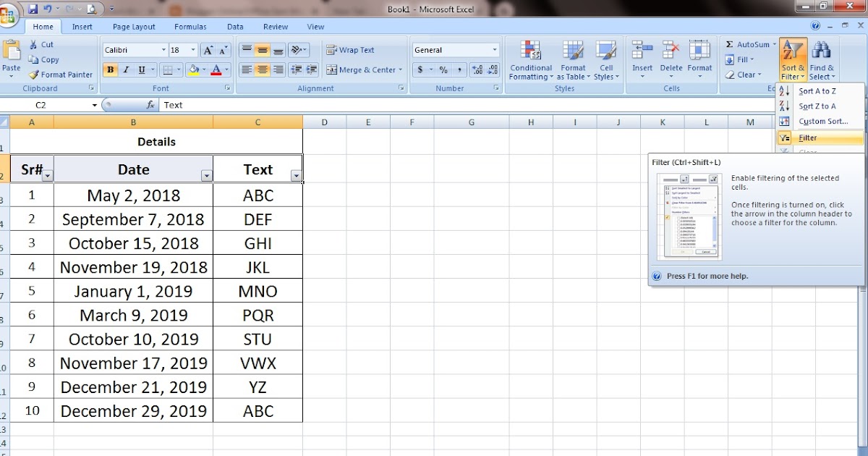Switch to the Formulas ribbon tab

click(x=190, y=26)
